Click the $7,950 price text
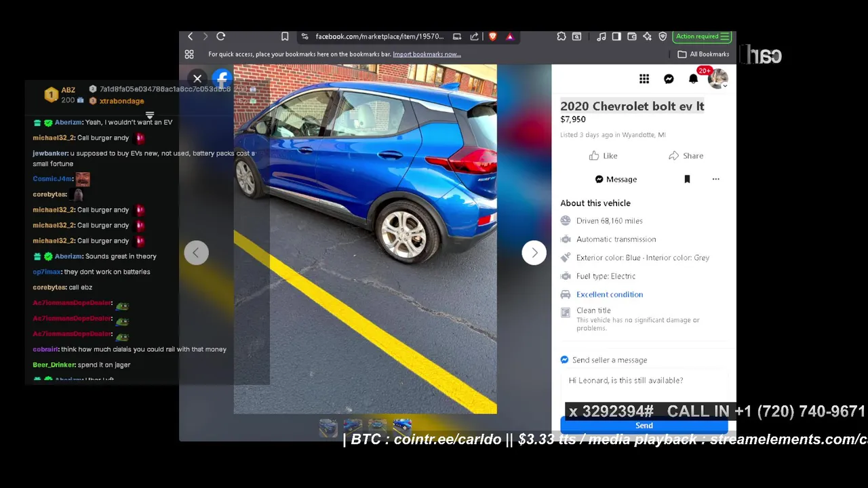The width and height of the screenshot is (868, 488). 573,119
